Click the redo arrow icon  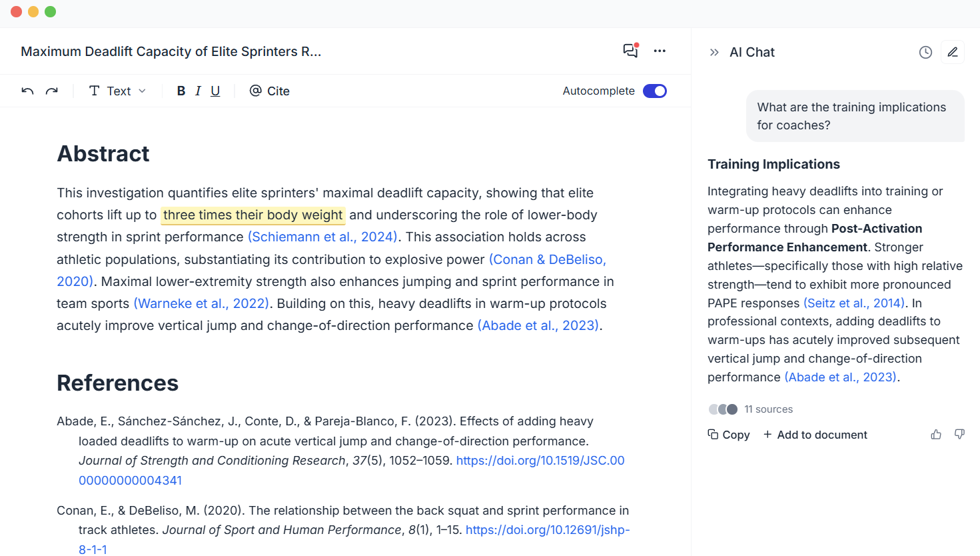(x=51, y=91)
